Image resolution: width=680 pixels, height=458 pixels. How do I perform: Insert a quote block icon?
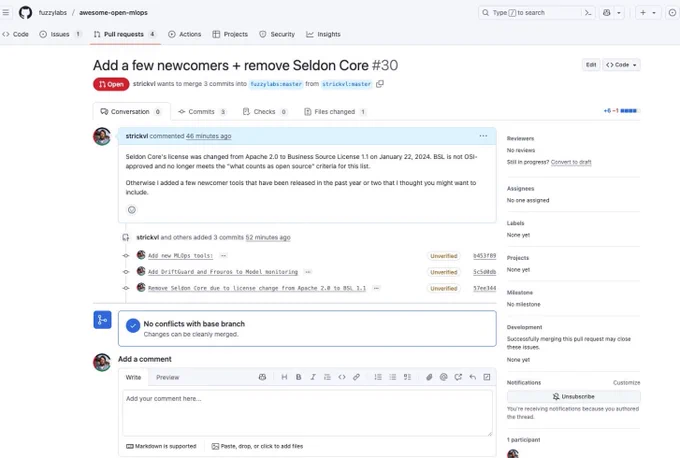tap(327, 377)
